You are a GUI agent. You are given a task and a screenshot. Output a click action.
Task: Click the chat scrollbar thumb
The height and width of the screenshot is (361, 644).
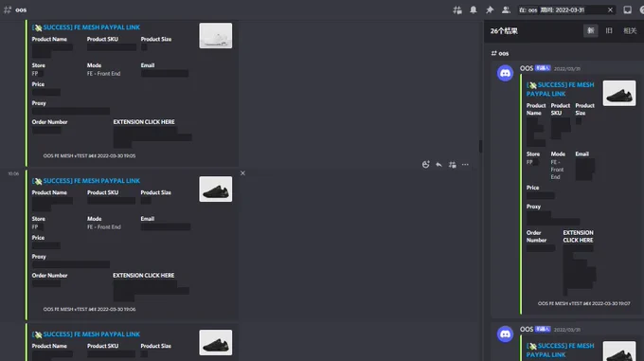(x=480, y=146)
